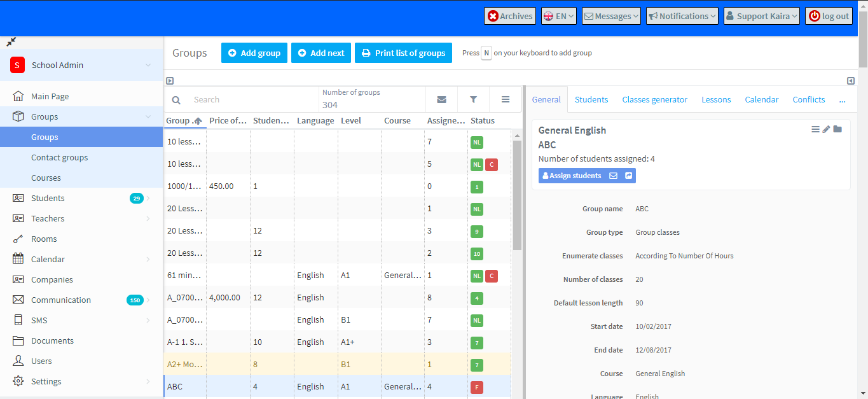Image resolution: width=868 pixels, height=399 pixels.
Task: Expand the Notifications dropdown
Action: click(x=682, y=16)
